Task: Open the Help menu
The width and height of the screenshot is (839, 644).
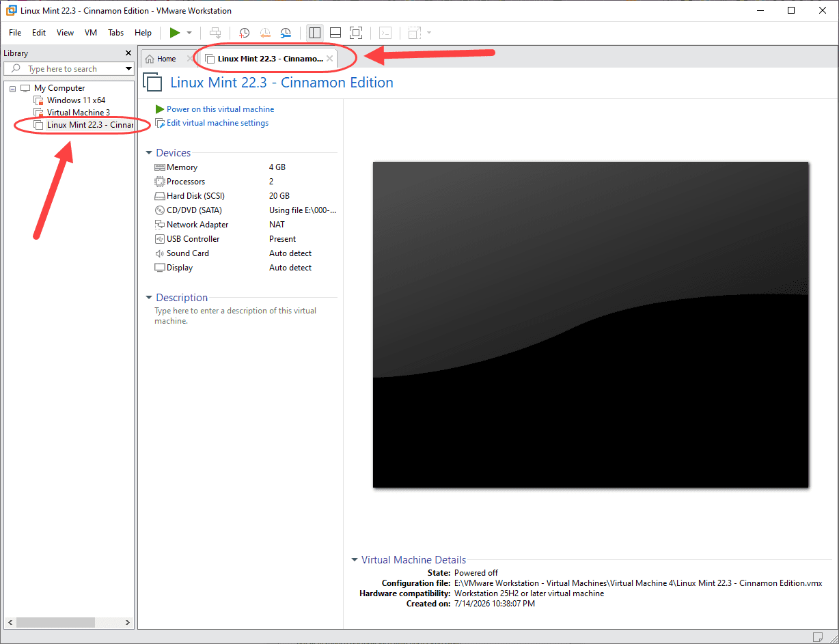Action: (143, 33)
